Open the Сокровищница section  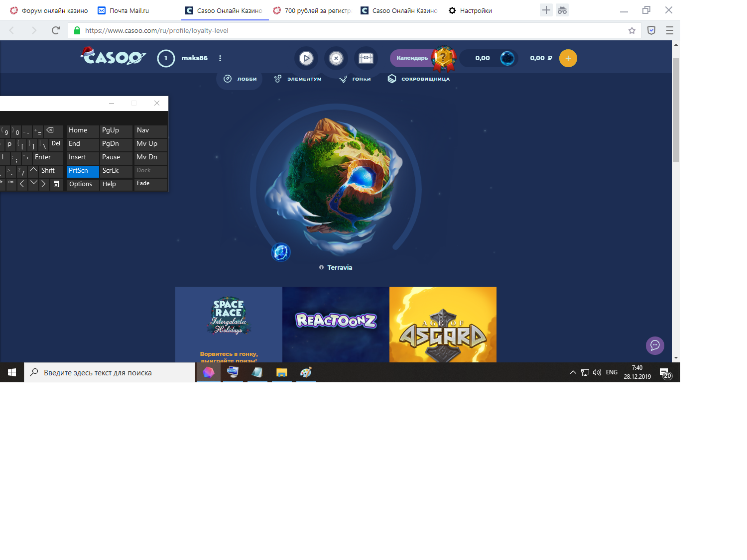pyautogui.click(x=418, y=79)
